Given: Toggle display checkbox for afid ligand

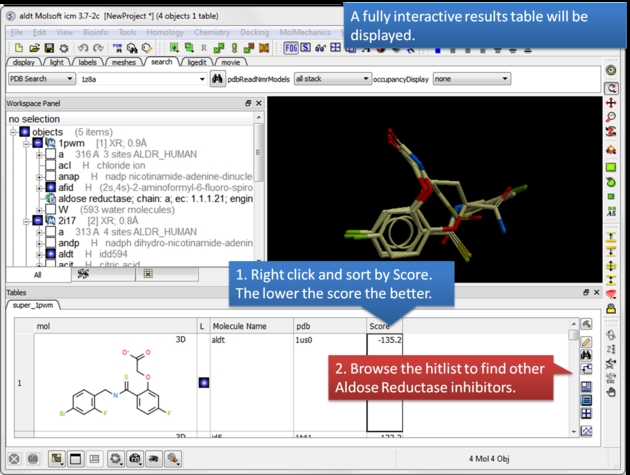Looking at the screenshot, I should pyautogui.click(x=50, y=187).
